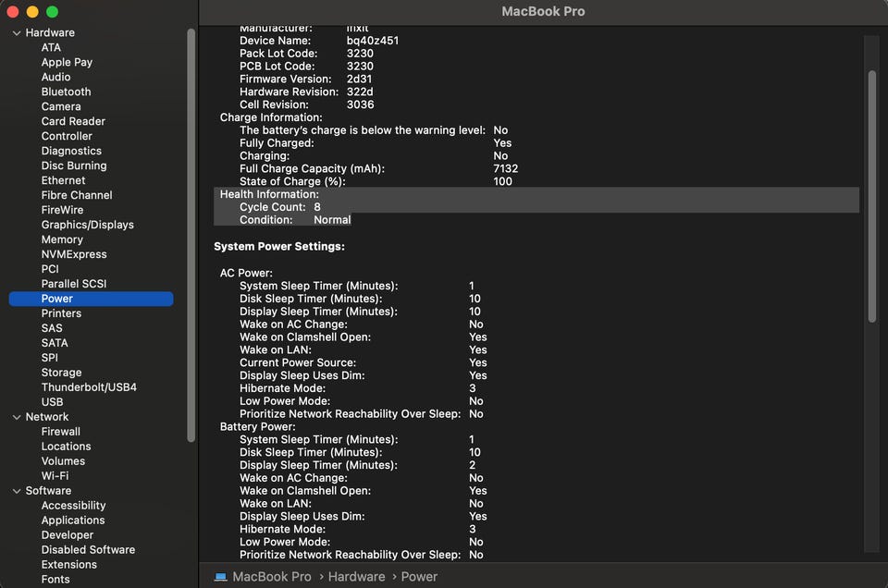This screenshot has height=588, width=888.
Task: Select Disabled Software in the sidebar
Action: point(88,549)
